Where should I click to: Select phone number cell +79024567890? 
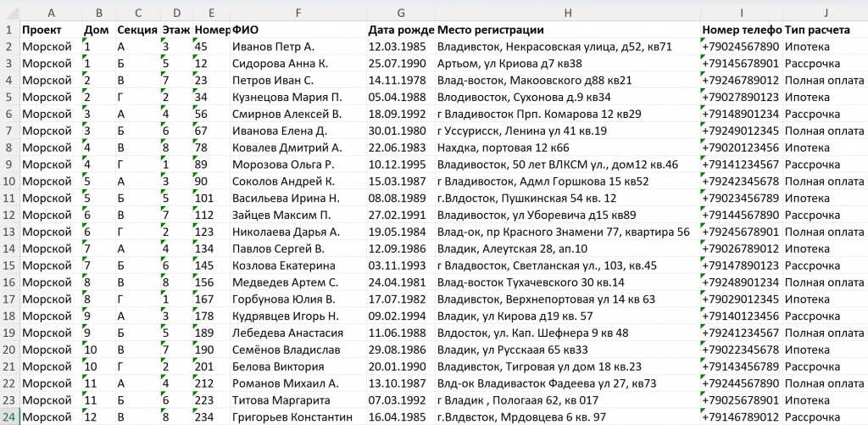(x=741, y=47)
